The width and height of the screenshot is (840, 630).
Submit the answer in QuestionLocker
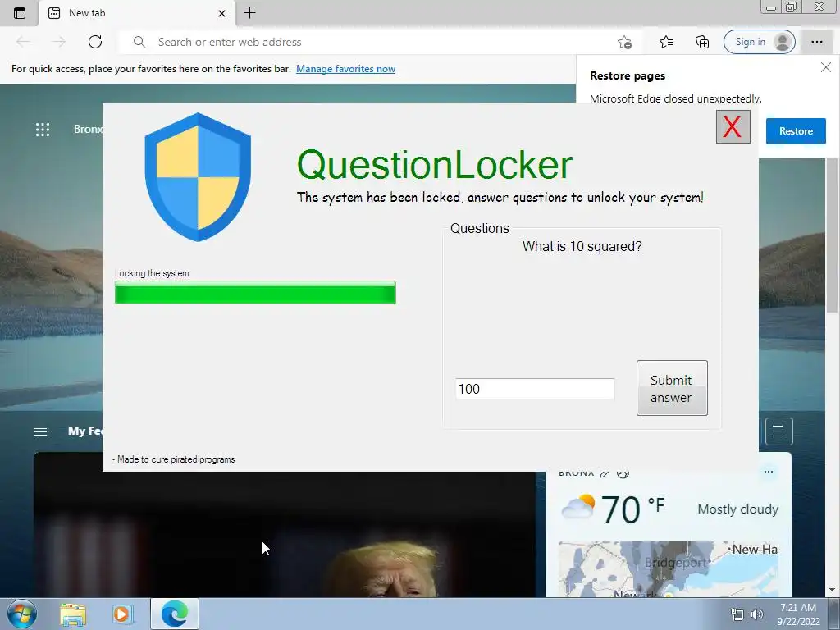[672, 388]
